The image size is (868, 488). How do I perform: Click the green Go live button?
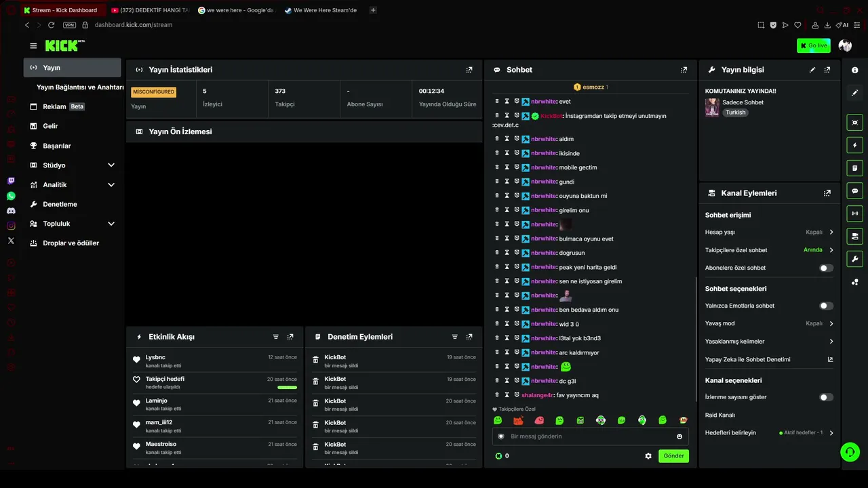tap(814, 45)
